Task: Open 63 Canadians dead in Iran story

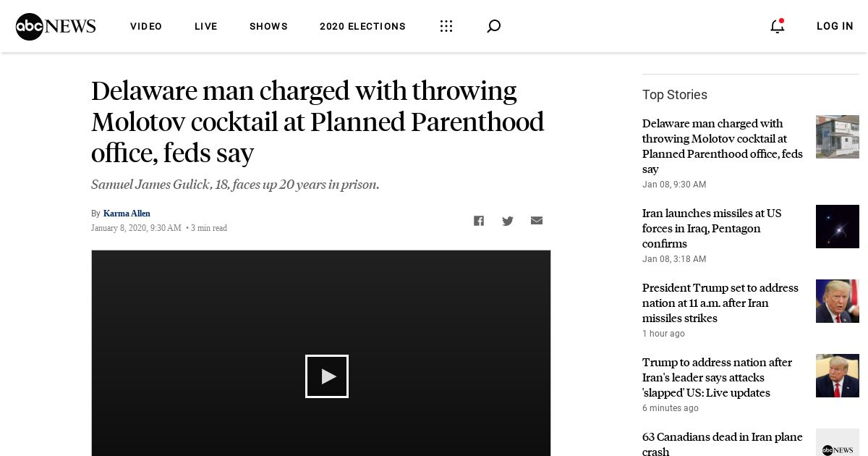Action: point(722,444)
